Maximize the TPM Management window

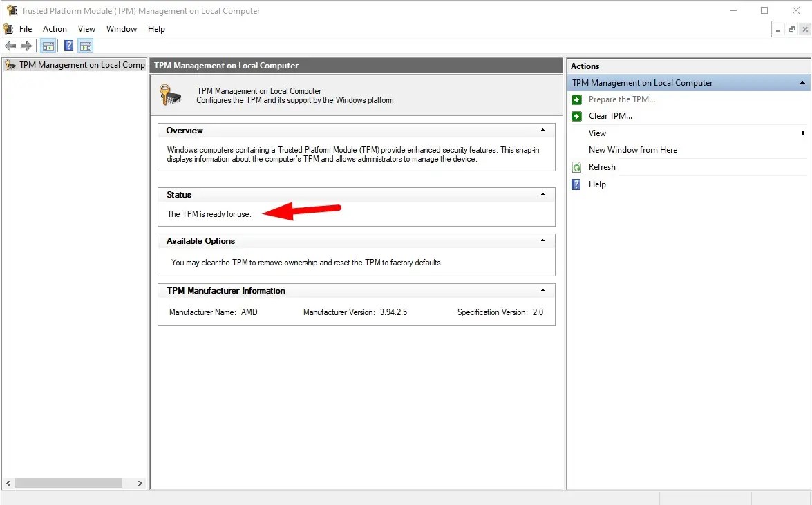tap(764, 10)
